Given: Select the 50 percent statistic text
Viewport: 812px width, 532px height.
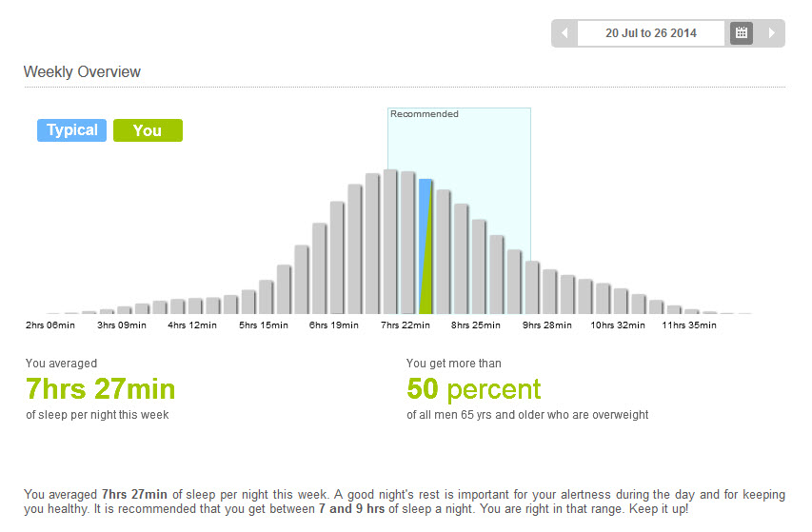Looking at the screenshot, I should coord(474,389).
